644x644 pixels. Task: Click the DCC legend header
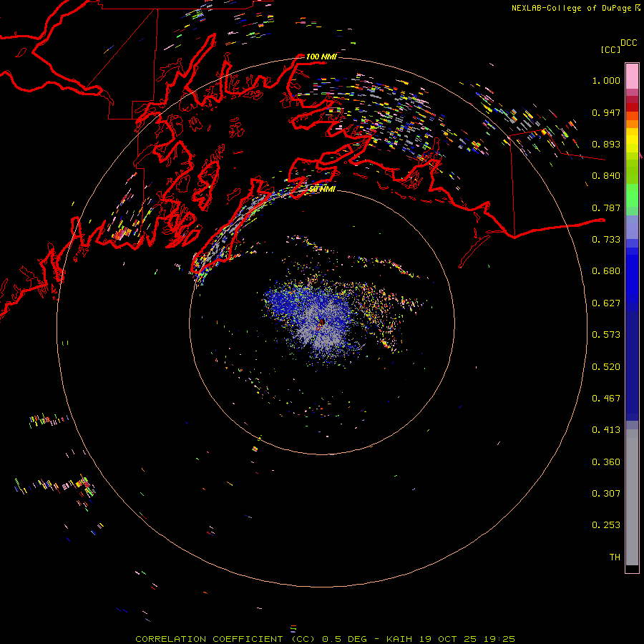point(628,43)
